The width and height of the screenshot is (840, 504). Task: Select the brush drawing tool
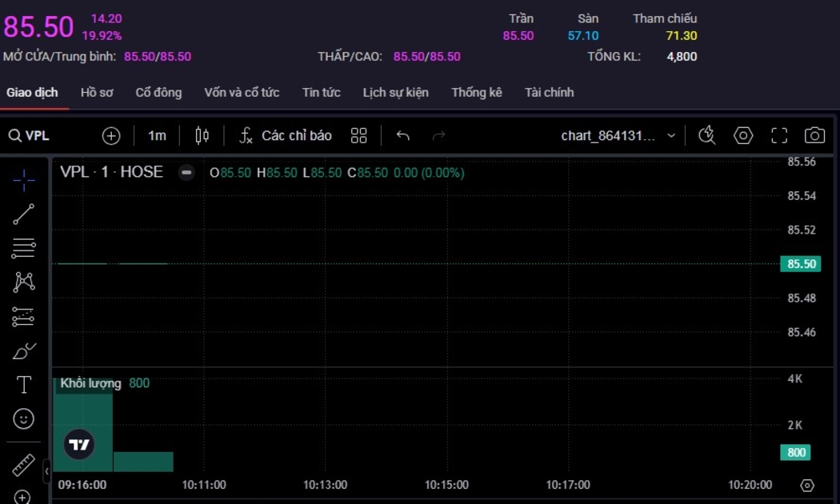coord(23,351)
